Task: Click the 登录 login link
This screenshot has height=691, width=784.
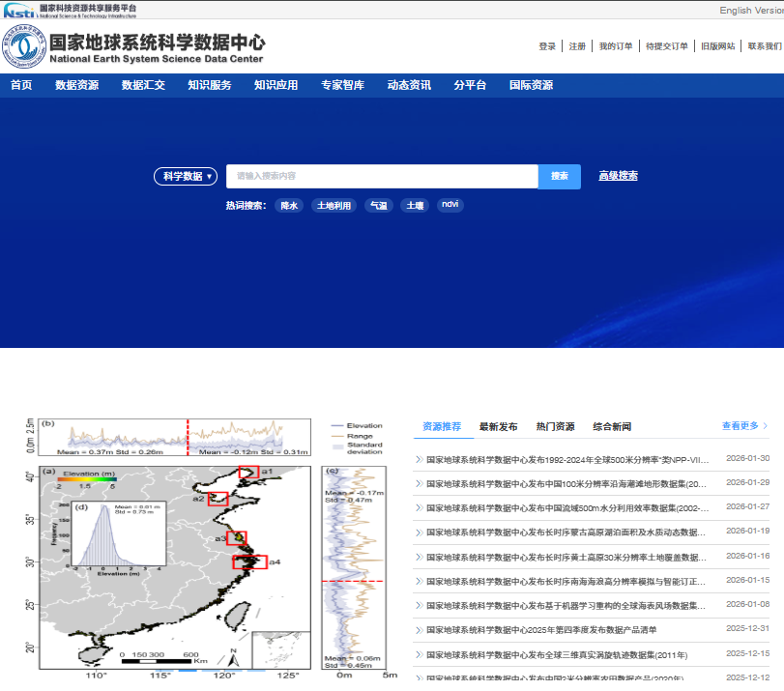Action: [x=547, y=45]
